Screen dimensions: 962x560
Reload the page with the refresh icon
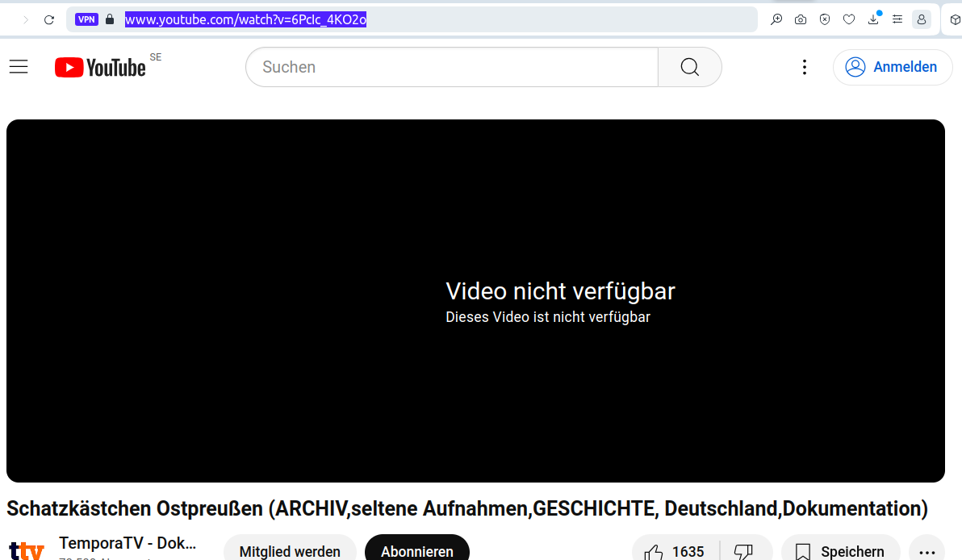(x=49, y=19)
